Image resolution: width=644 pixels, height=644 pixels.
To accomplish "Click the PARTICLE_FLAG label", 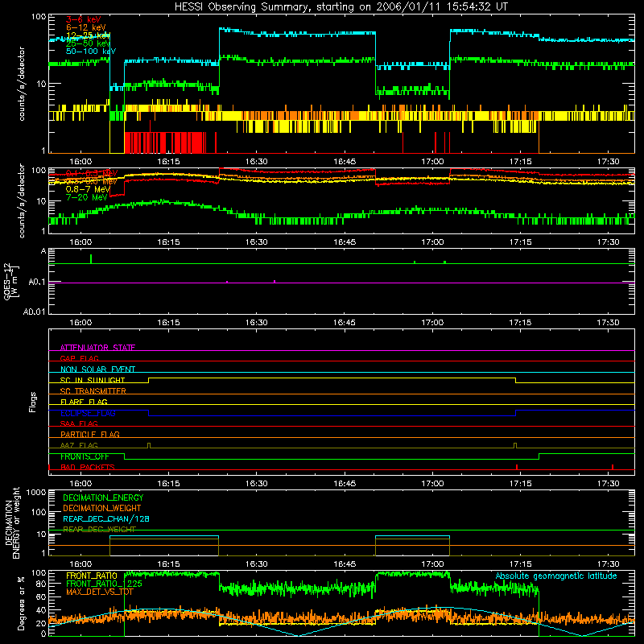I will (90, 435).
